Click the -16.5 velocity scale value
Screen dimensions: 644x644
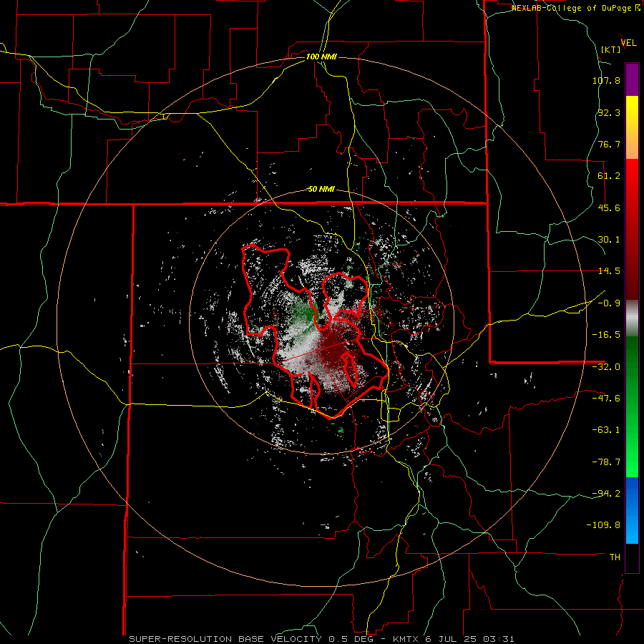pyautogui.click(x=606, y=335)
